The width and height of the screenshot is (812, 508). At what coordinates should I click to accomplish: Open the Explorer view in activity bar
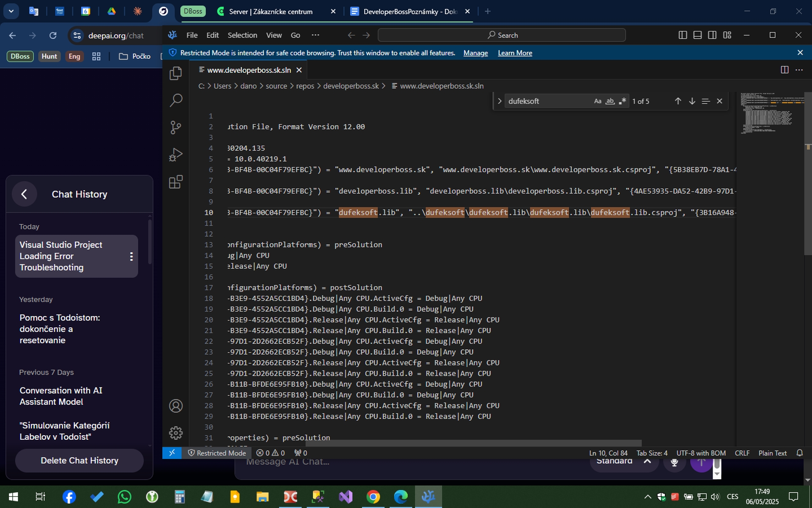(176, 73)
